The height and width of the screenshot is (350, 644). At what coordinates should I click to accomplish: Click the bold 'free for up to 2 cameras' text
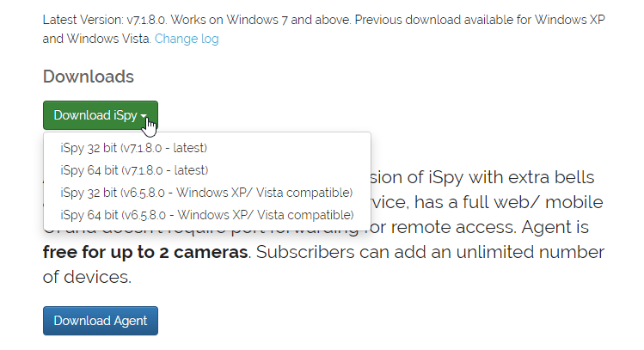click(x=145, y=252)
